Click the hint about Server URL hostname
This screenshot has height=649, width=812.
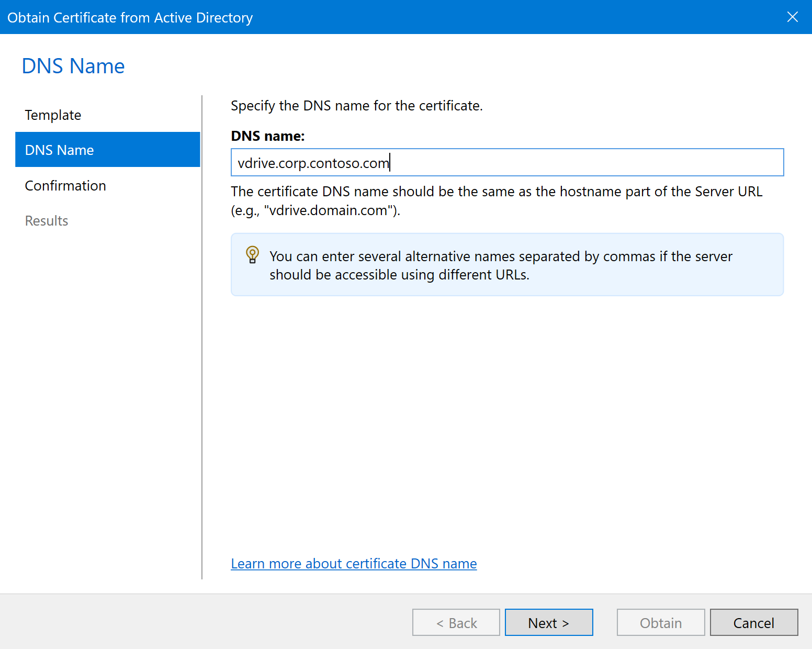coord(496,192)
